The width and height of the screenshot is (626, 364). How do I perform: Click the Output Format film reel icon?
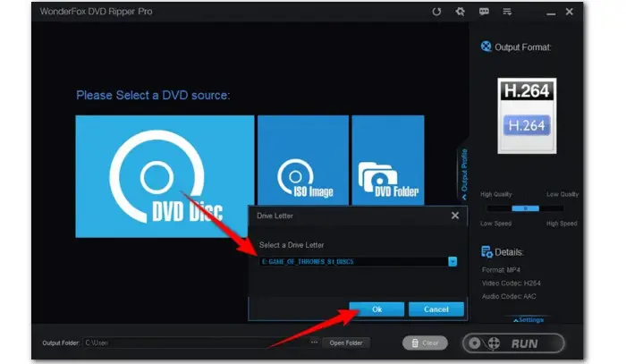(x=486, y=47)
